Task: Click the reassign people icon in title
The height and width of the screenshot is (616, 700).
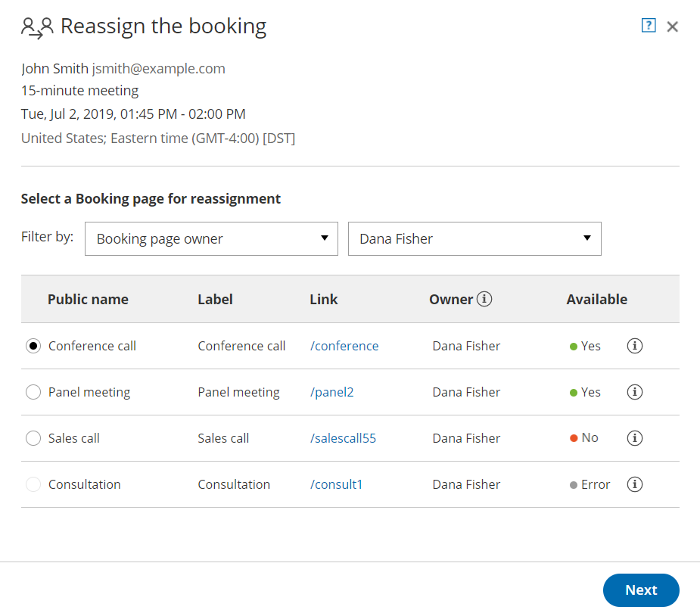Action: click(37, 27)
